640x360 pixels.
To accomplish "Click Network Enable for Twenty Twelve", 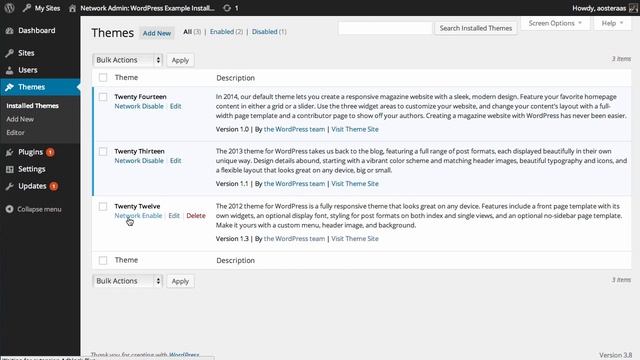I will (138, 216).
